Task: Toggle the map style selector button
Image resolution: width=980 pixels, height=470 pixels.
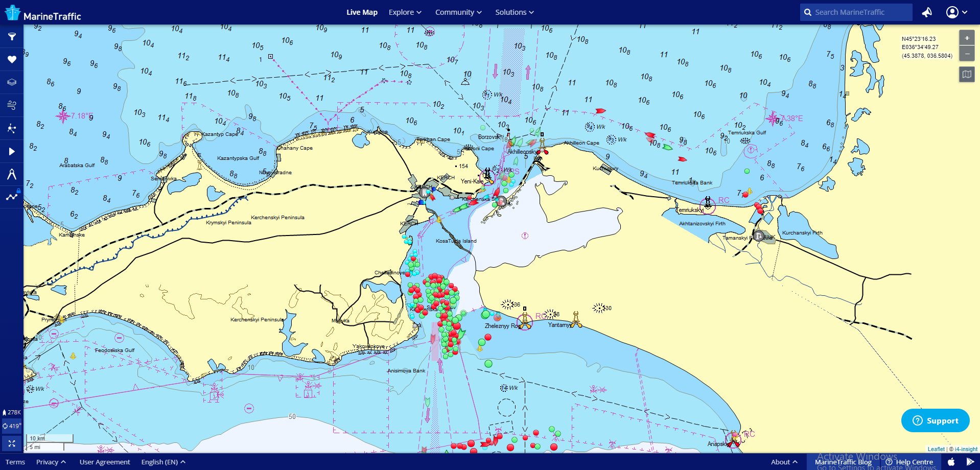Action: [967, 75]
